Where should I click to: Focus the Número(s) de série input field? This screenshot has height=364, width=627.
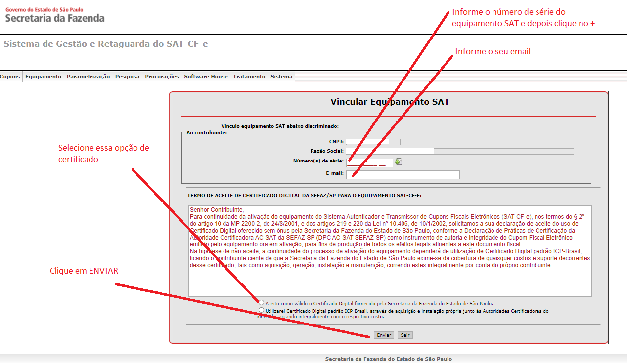point(369,162)
